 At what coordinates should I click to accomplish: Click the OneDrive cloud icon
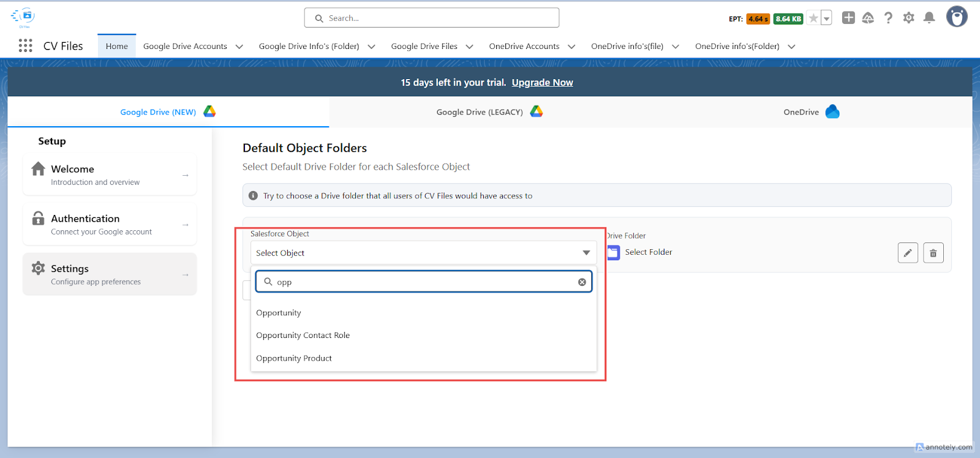coord(832,111)
